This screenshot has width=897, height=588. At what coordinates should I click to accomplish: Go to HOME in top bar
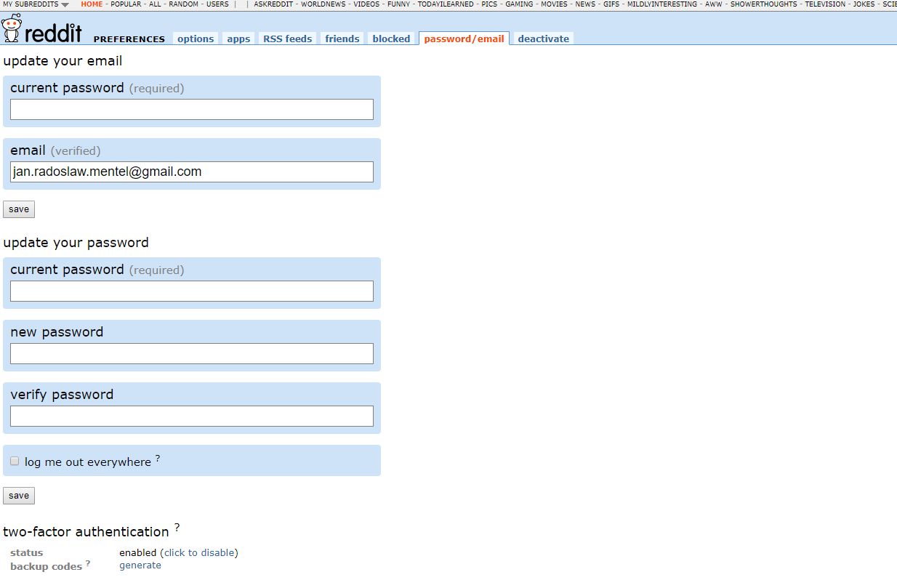click(92, 4)
